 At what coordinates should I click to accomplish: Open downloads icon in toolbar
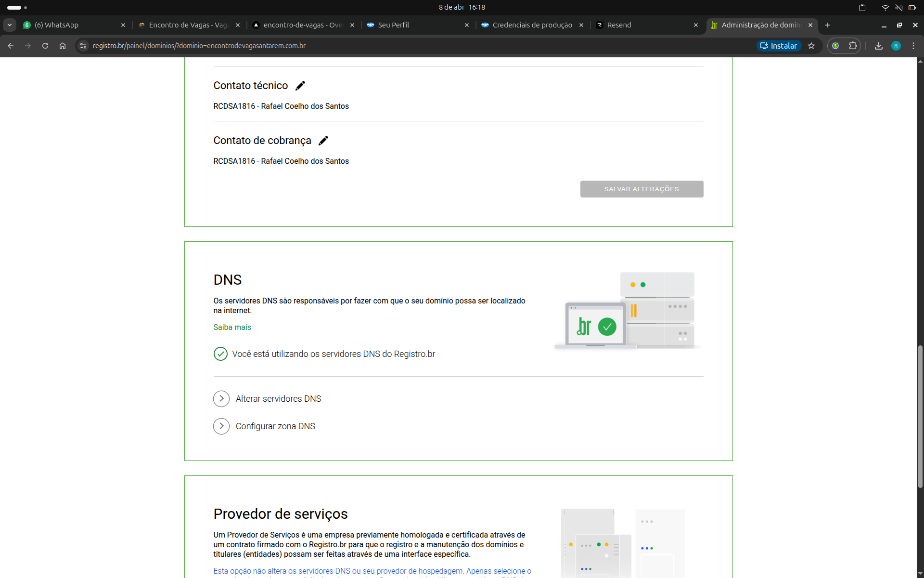click(878, 46)
